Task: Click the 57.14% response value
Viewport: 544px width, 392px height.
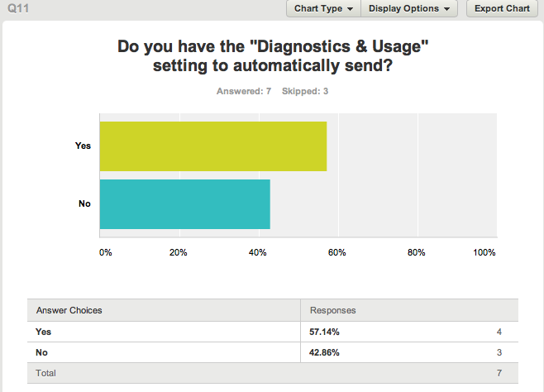Action: 324,332
